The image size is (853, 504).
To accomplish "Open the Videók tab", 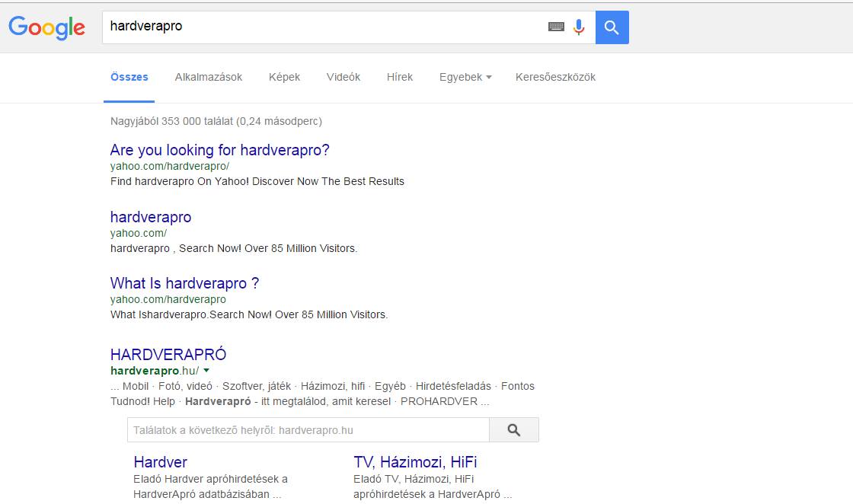I will pos(343,77).
